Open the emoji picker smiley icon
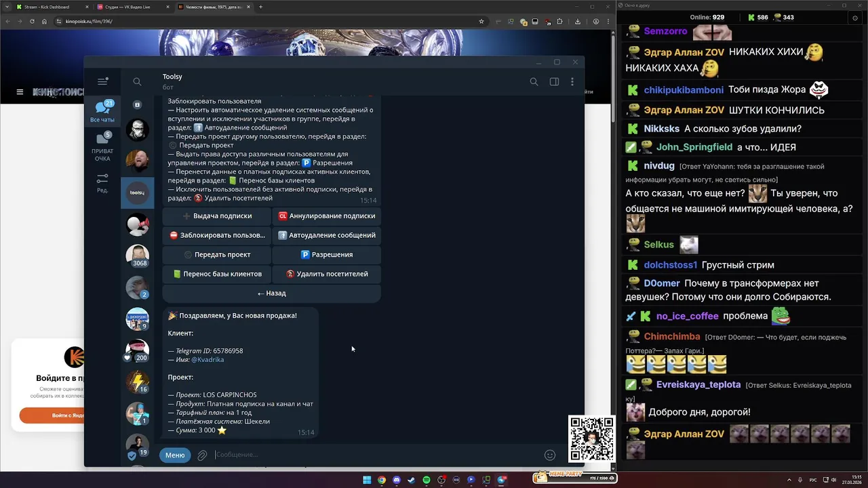 click(x=550, y=455)
